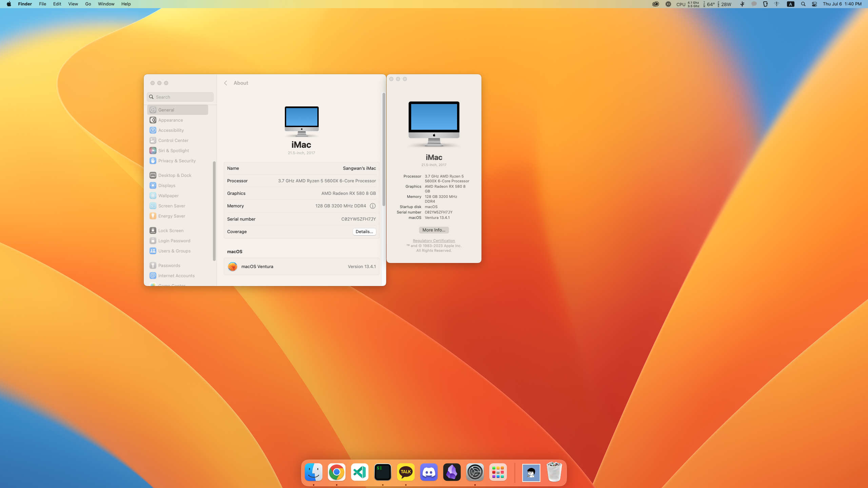Click the input source A icon
Screen dimensions: 868x488
pyautogui.click(x=791, y=4)
